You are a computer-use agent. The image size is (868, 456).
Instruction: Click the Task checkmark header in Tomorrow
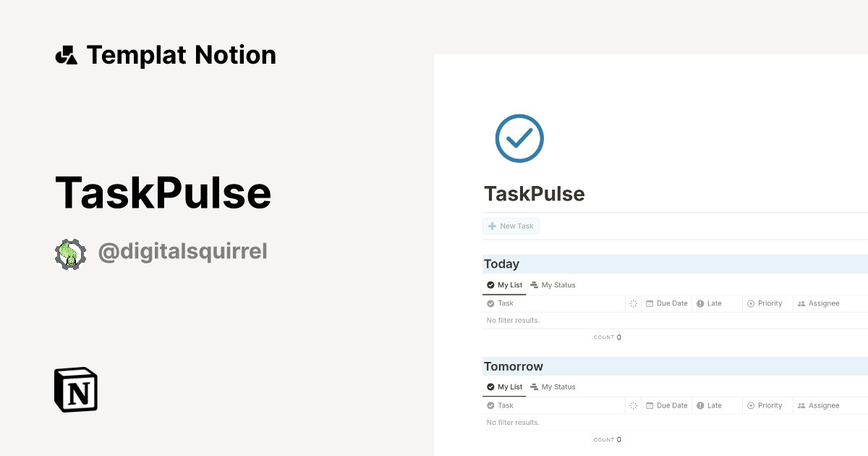coord(490,405)
